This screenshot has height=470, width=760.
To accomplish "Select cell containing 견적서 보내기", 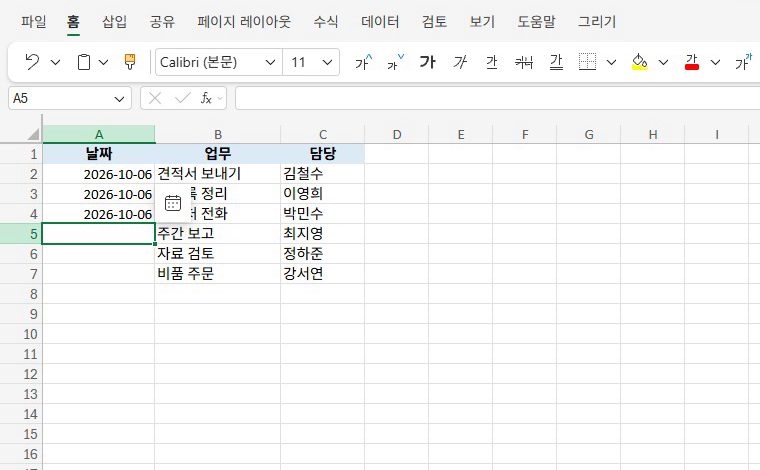I will point(218,173).
